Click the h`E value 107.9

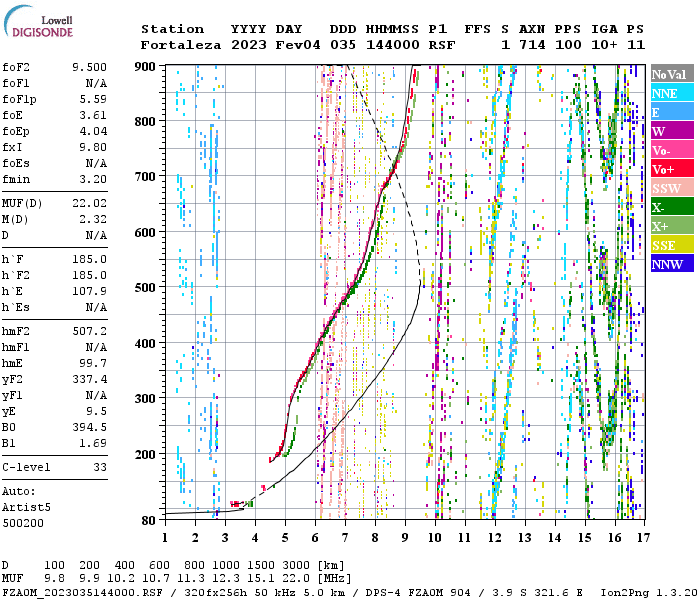[x=89, y=292]
